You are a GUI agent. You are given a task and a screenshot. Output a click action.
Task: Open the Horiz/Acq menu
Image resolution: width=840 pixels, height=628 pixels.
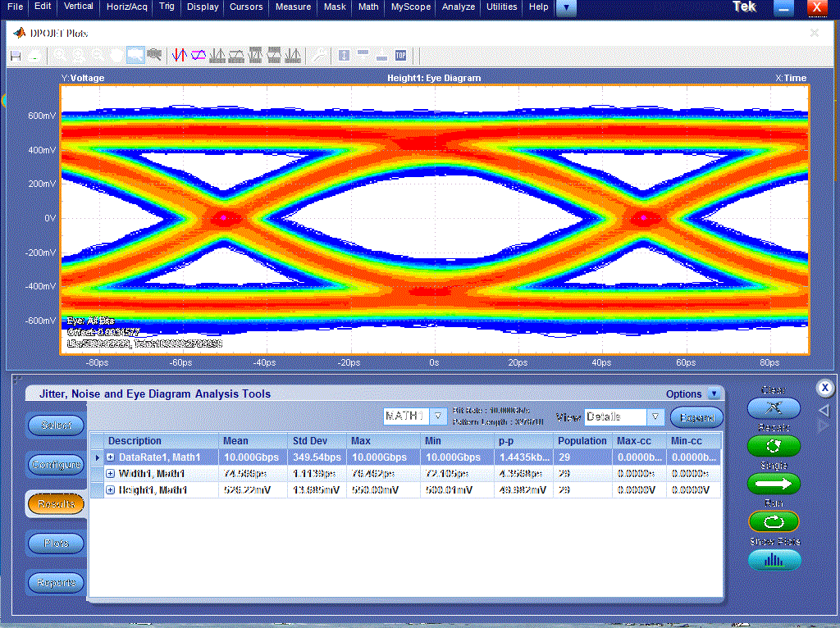(x=127, y=7)
